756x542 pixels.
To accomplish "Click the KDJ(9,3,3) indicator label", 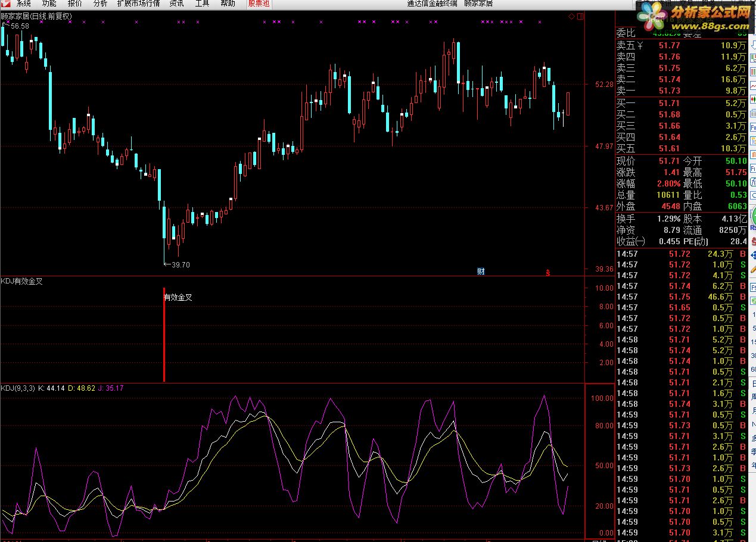I will click(x=17, y=388).
